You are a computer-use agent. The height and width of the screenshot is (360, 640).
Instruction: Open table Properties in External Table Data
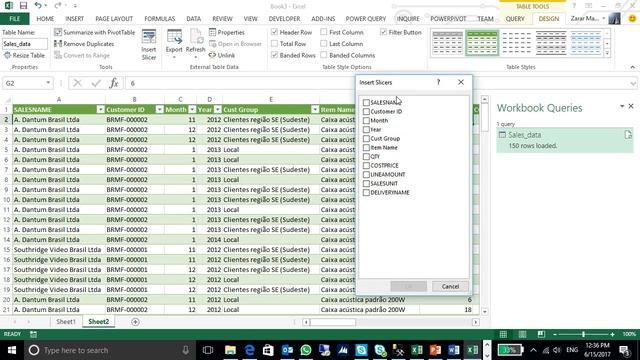227,32
